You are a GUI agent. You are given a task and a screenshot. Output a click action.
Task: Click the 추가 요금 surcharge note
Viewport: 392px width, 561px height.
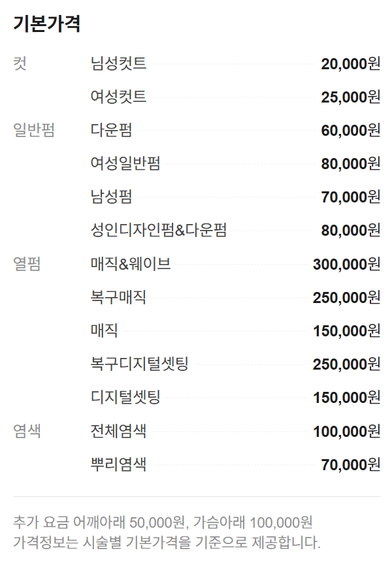(162, 522)
